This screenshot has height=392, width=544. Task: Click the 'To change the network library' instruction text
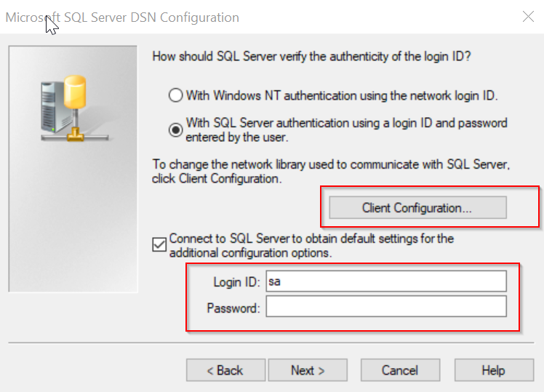click(x=331, y=172)
